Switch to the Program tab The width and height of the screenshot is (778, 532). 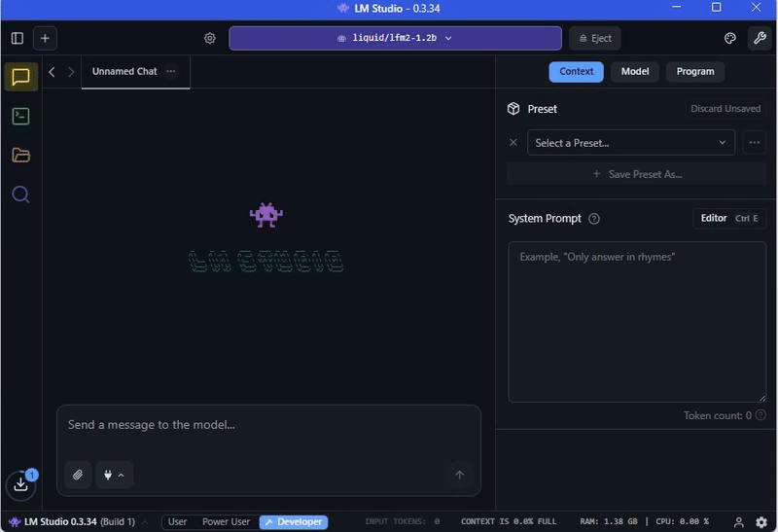click(695, 71)
